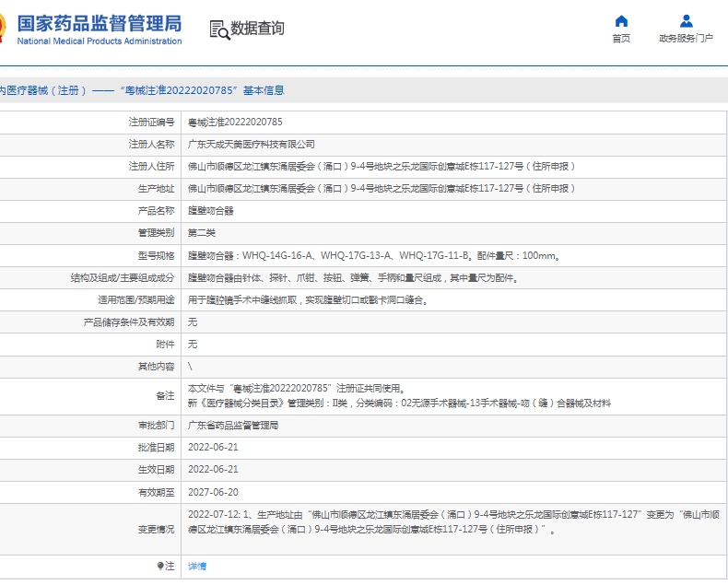The image size is (728, 585).
Task: Click the 生产地址 address value
Action: (x=382, y=189)
